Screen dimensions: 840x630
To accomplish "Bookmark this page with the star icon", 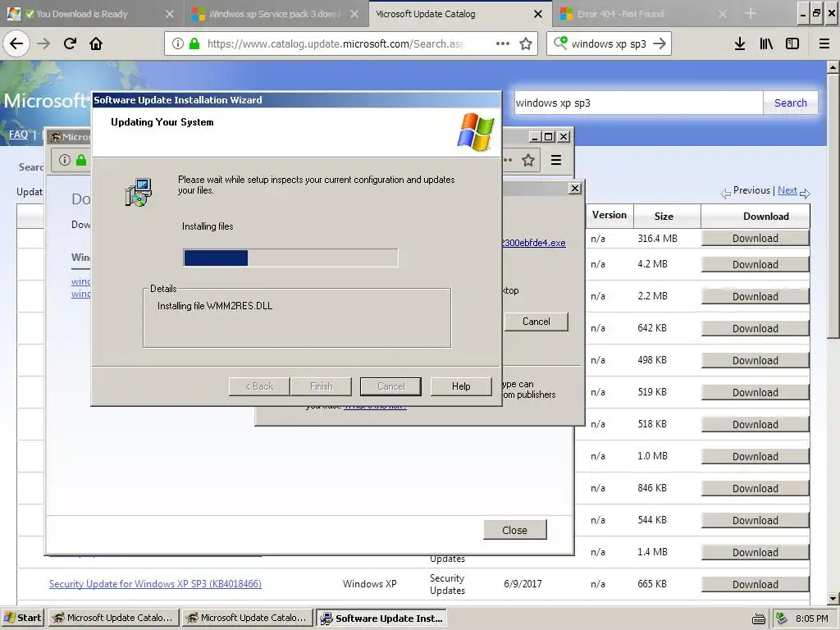I will [x=526, y=44].
